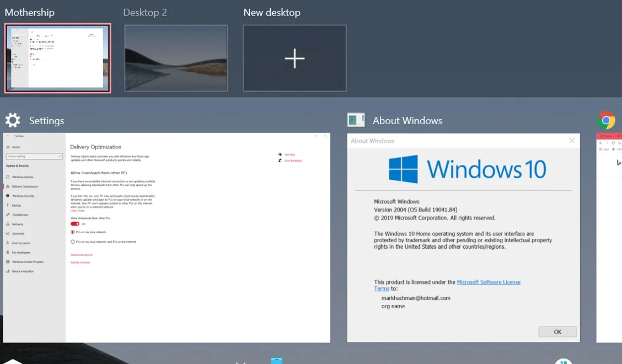
Task: Click the Windows Insider Program icon
Action: coord(8,262)
